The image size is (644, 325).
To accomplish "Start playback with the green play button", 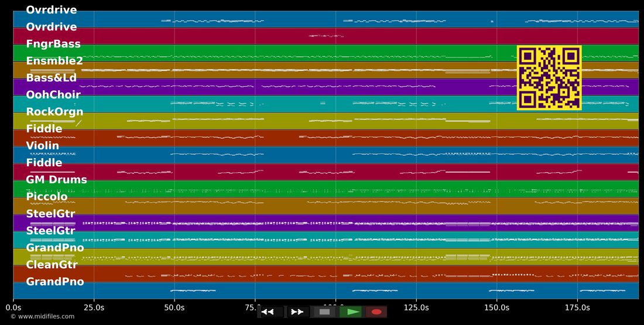I will click(x=351, y=312).
